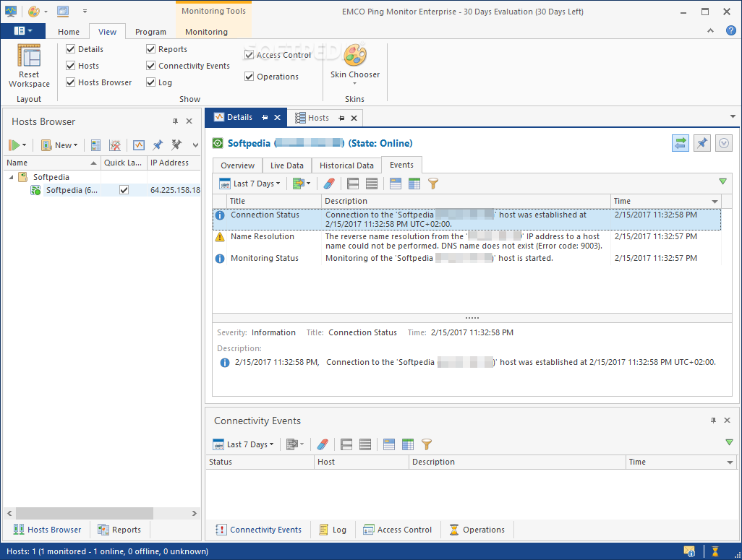Open the Access Control bottom tab
The image size is (742, 560).
pos(398,530)
